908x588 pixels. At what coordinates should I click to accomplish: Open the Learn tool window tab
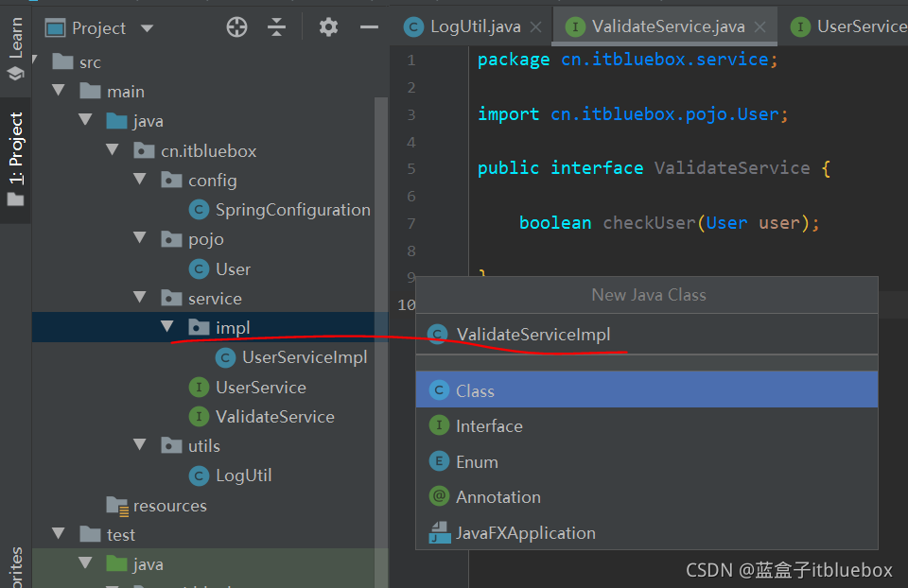point(16,48)
